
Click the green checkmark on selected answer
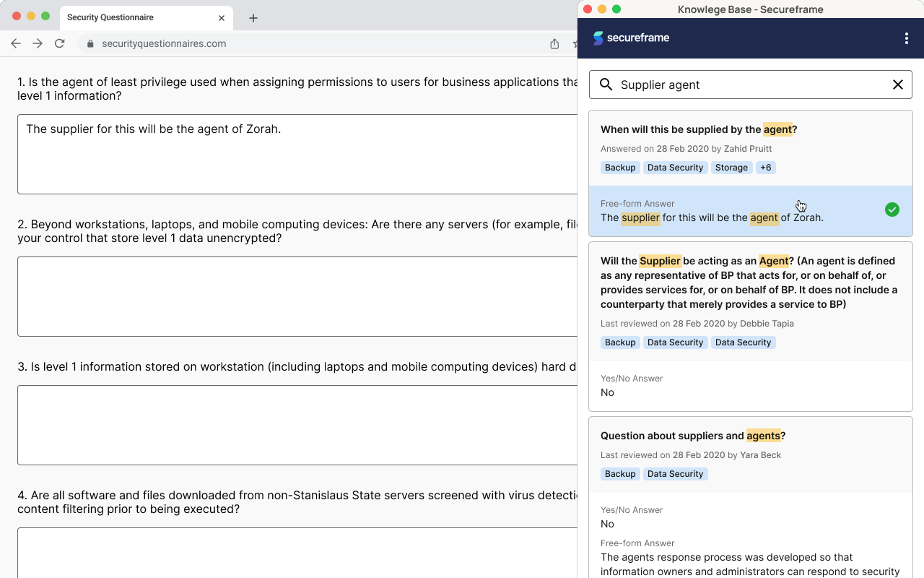point(892,210)
